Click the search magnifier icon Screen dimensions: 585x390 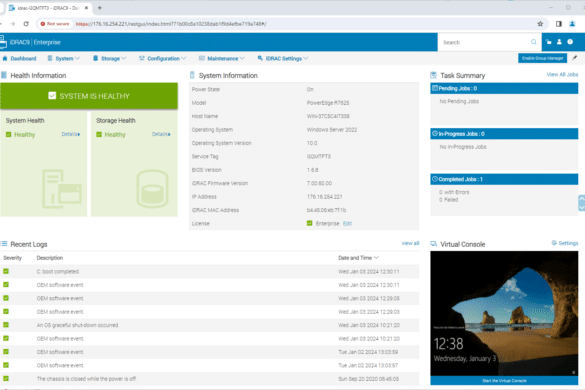(x=534, y=42)
